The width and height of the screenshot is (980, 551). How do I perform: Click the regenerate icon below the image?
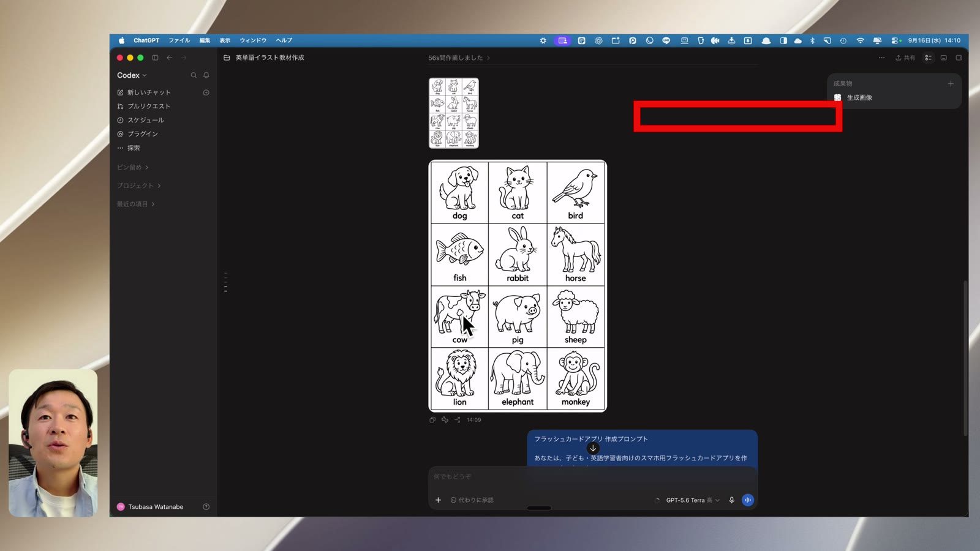click(445, 420)
